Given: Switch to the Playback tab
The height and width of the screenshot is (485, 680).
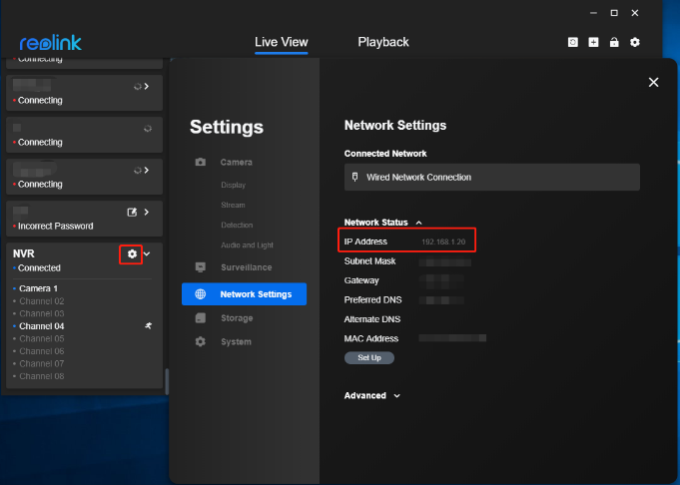Looking at the screenshot, I should pos(383,42).
